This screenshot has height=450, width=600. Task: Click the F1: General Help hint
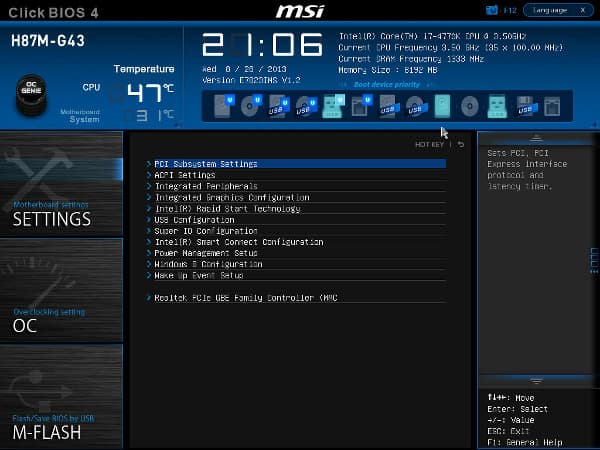tap(525, 442)
